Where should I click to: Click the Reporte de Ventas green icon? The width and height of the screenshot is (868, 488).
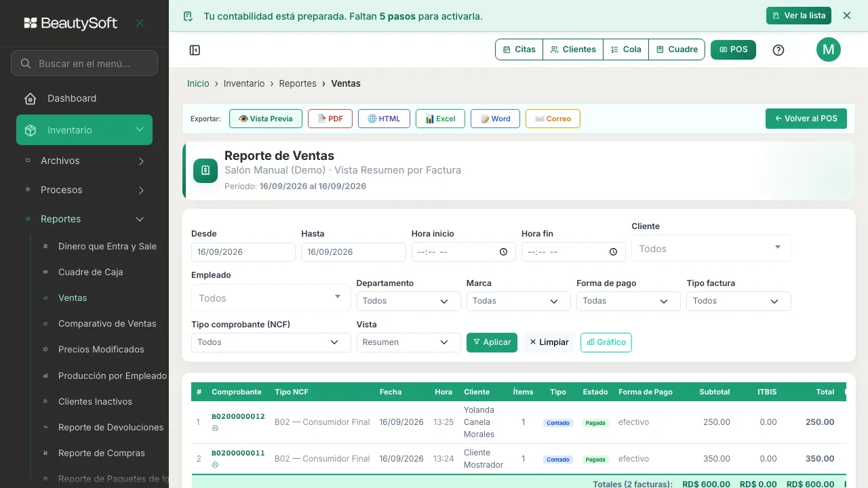coord(205,171)
